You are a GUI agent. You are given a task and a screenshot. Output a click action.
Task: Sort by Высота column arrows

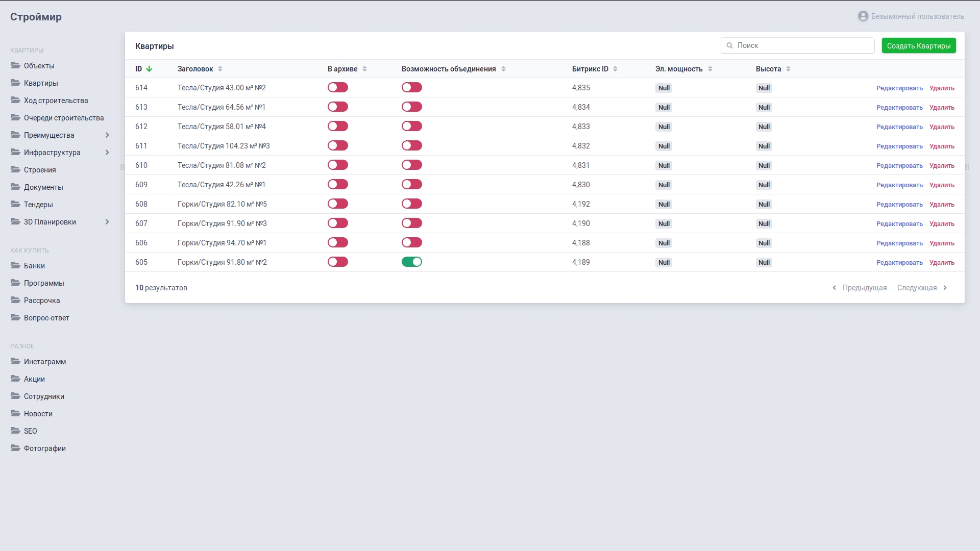tap(788, 69)
